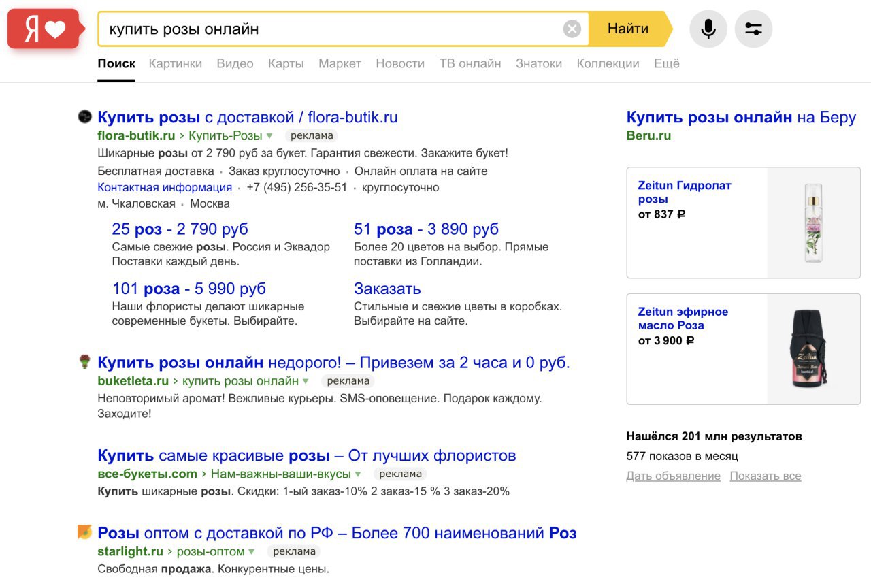Expand все-букеты.com result options arrow
The height and width of the screenshot is (588, 871).
point(358,474)
